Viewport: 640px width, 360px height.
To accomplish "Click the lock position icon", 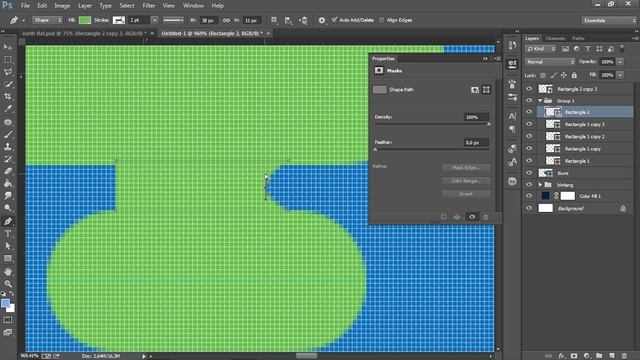I will [x=564, y=75].
